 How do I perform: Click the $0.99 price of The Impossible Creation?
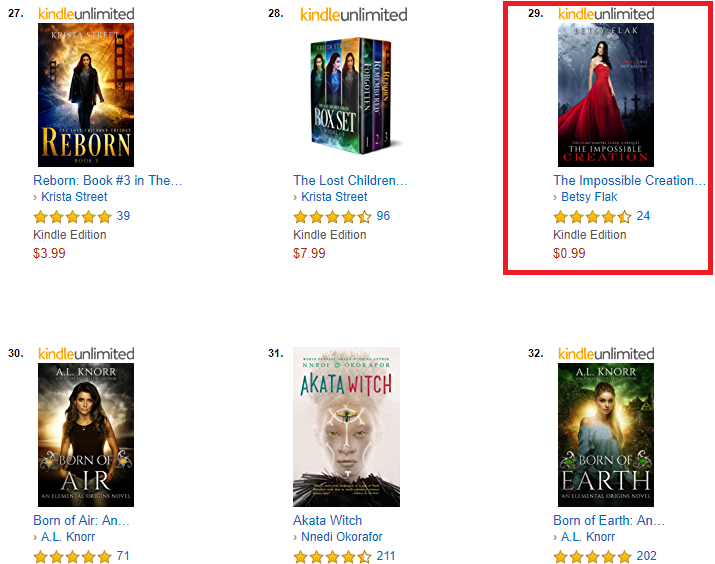coord(569,254)
